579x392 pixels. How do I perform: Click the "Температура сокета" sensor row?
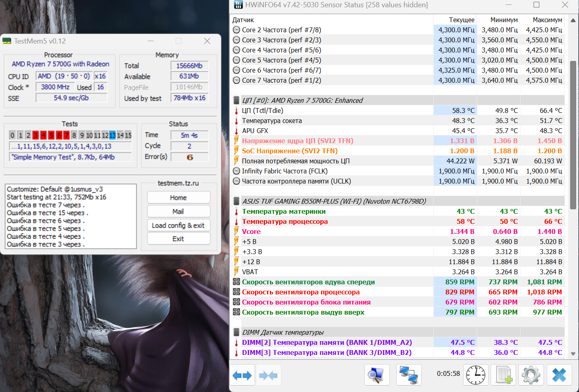(397, 121)
